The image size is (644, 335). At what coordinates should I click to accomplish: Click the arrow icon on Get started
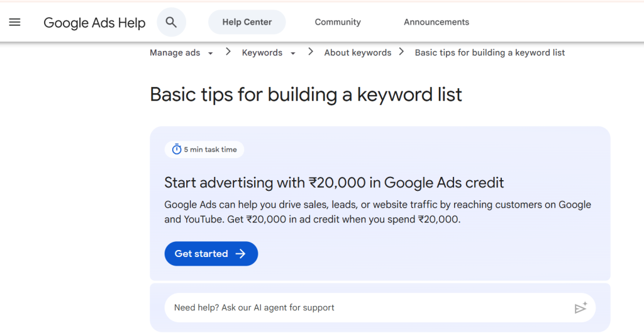tap(240, 254)
